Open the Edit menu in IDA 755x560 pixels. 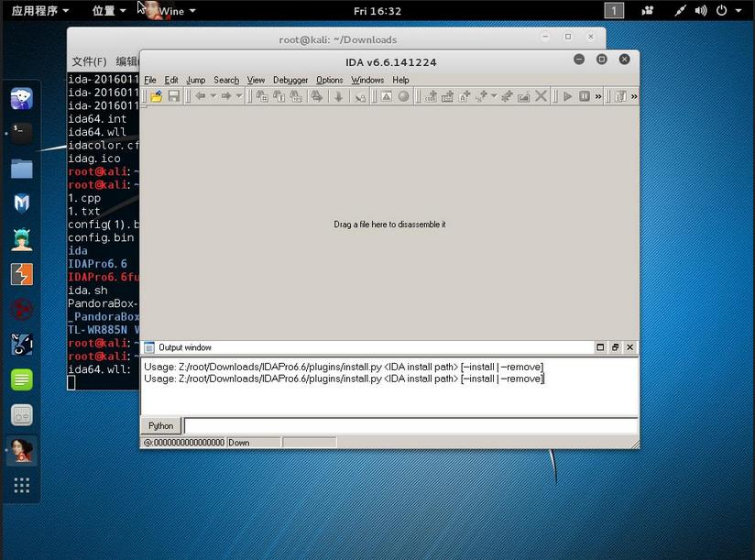(x=171, y=80)
